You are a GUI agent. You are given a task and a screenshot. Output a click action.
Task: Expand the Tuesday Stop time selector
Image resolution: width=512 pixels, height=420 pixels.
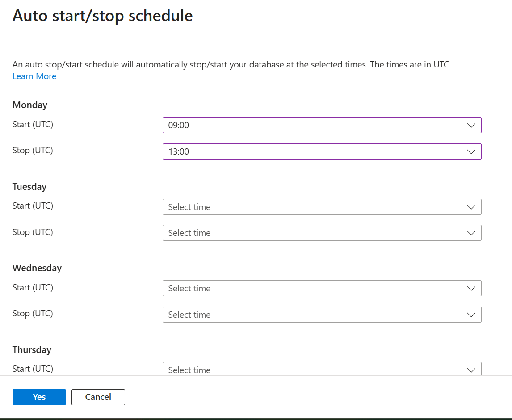tap(322, 233)
